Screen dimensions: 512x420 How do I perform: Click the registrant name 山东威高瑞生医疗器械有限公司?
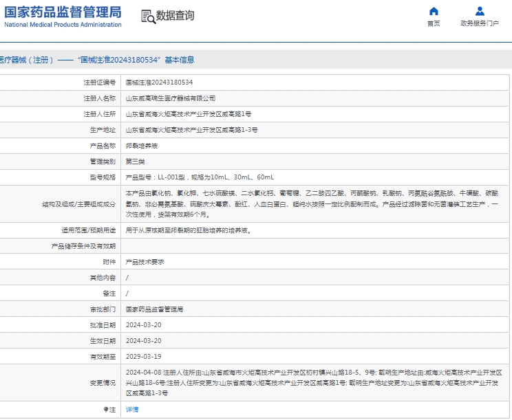(171, 98)
